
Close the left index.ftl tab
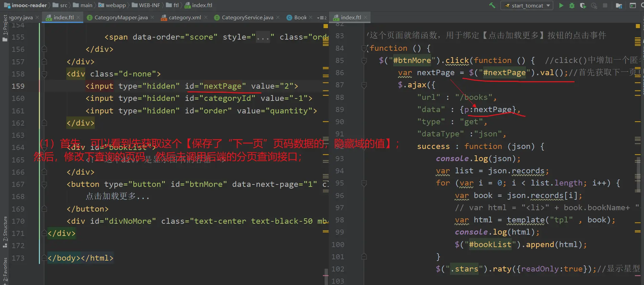(79, 17)
